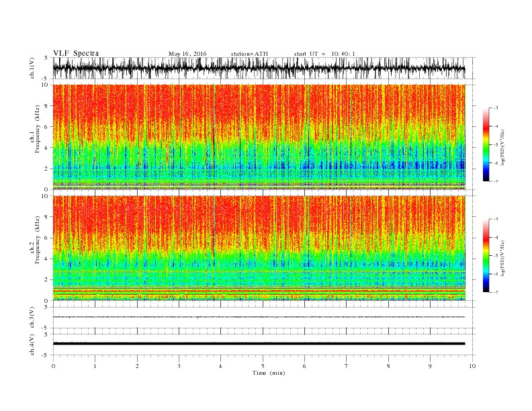Click the thick ch.4 waveform trace

pos(259,344)
